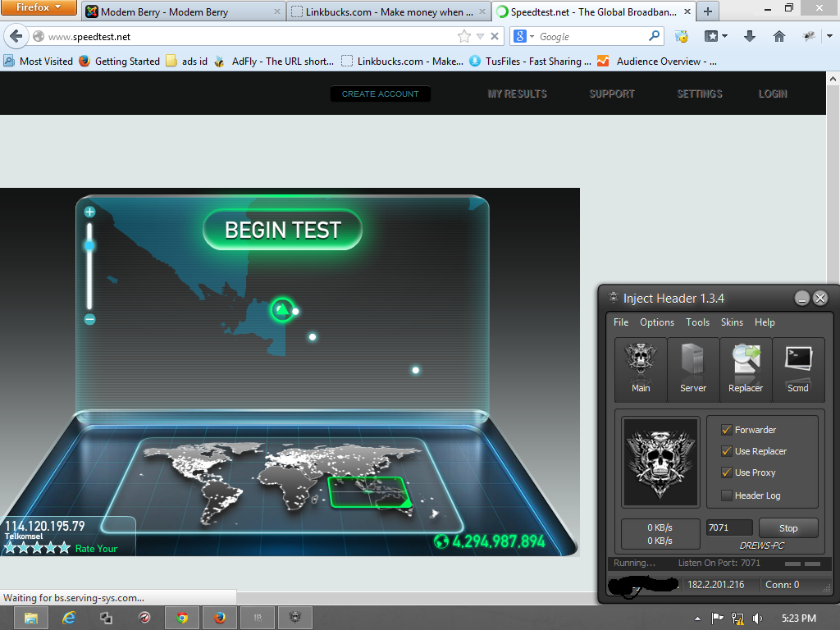840x630 pixels.
Task: Disable the Use Proxy checkbox
Action: [727, 472]
